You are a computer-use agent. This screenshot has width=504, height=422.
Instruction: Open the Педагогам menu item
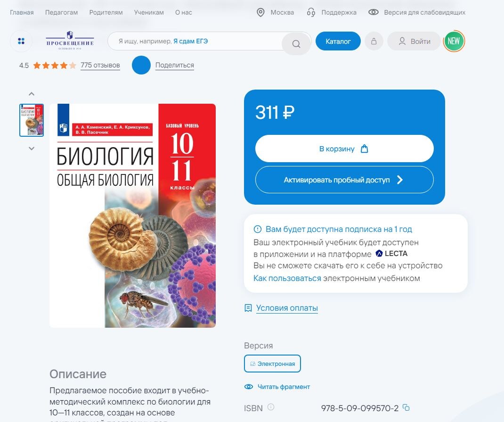[x=61, y=13]
